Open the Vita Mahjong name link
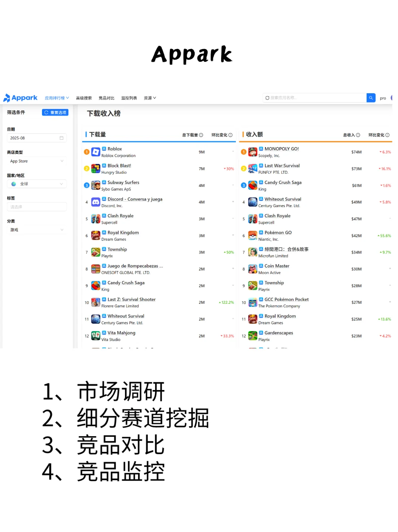 pos(121,333)
